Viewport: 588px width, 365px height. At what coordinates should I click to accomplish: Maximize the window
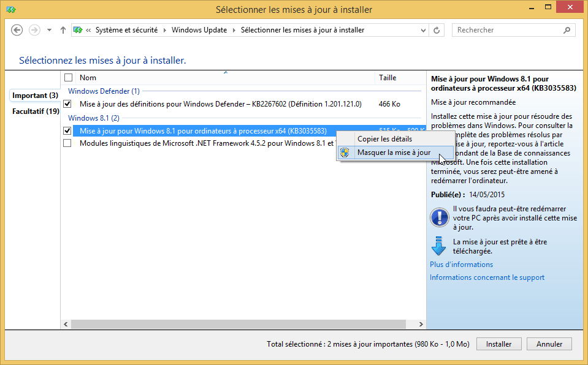(548, 7)
